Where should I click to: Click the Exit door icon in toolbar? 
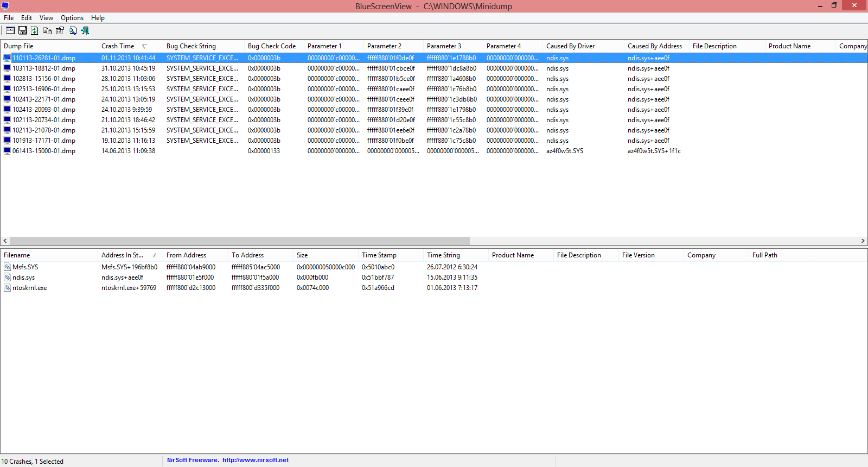[x=85, y=30]
